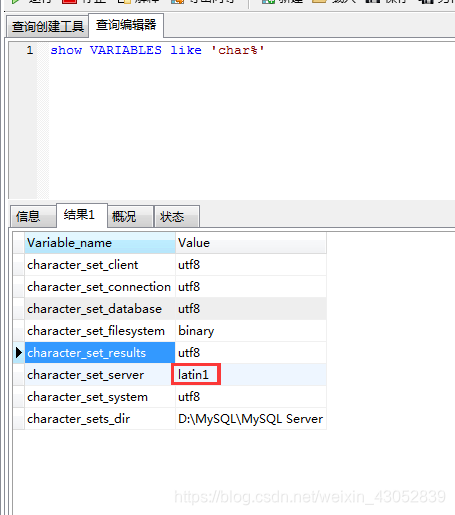Click the row selector of character_set_client row
455x515 pixels.
[19, 265]
